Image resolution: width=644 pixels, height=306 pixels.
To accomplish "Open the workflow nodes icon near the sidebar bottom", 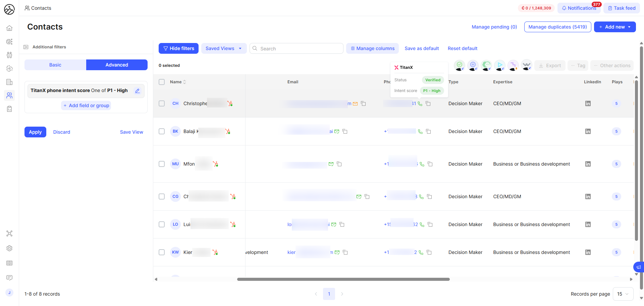I will tap(9, 233).
